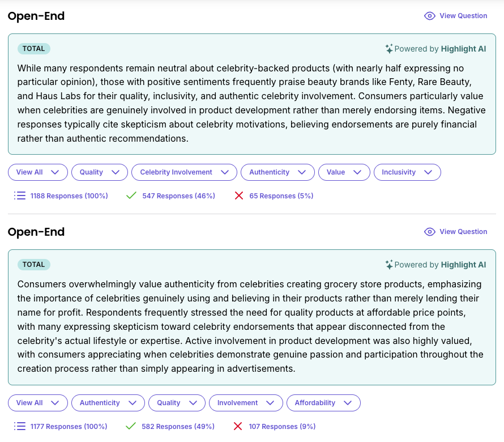This screenshot has height=442, width=504.
Task: Click the sparkle icon in second Highlight AI label
Action: click(389, 265)
